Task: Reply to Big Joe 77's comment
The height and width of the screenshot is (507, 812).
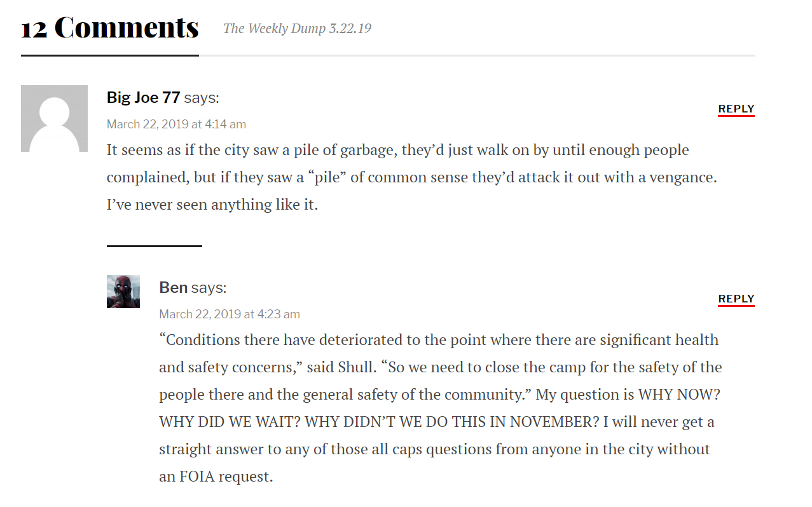Action: pos(736,109)
